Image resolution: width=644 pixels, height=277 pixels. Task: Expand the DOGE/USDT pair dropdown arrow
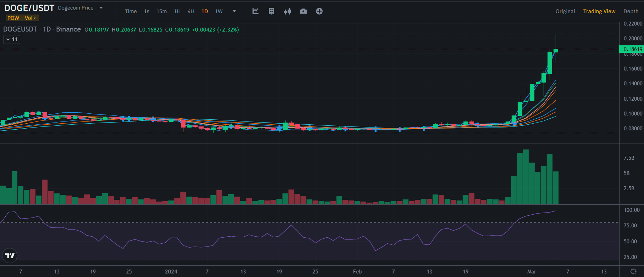pyautogui.click(x=101, y=8)
